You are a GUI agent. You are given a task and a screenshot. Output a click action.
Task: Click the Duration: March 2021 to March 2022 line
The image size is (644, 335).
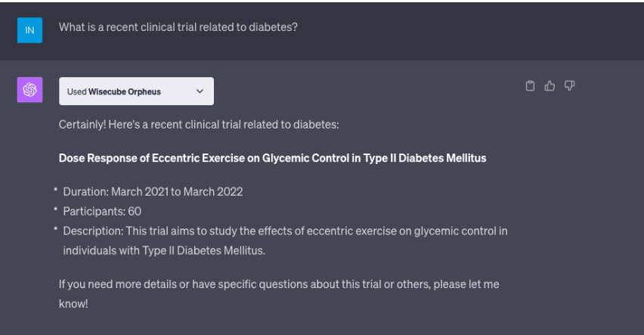click(153, 192)
